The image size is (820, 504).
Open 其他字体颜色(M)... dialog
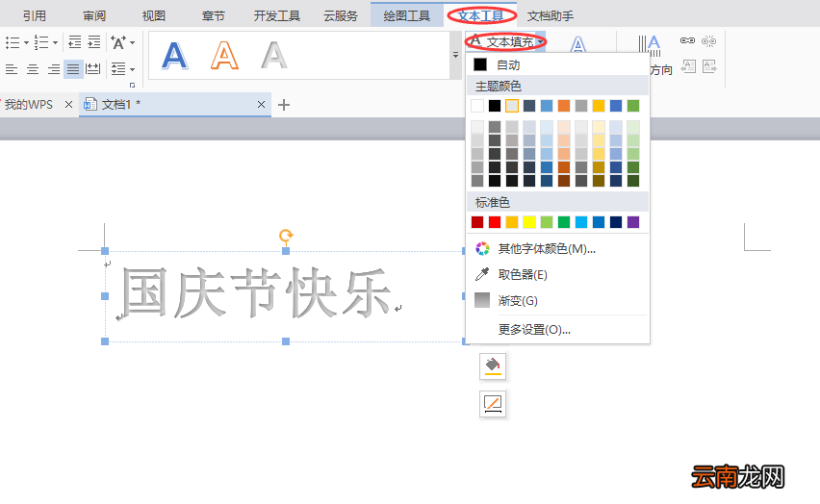point(557,249)
